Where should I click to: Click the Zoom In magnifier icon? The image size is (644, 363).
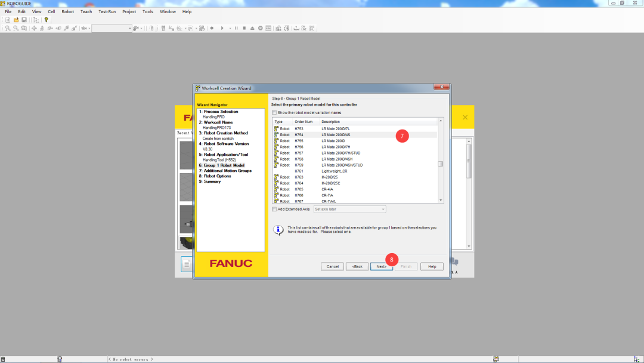8,29
